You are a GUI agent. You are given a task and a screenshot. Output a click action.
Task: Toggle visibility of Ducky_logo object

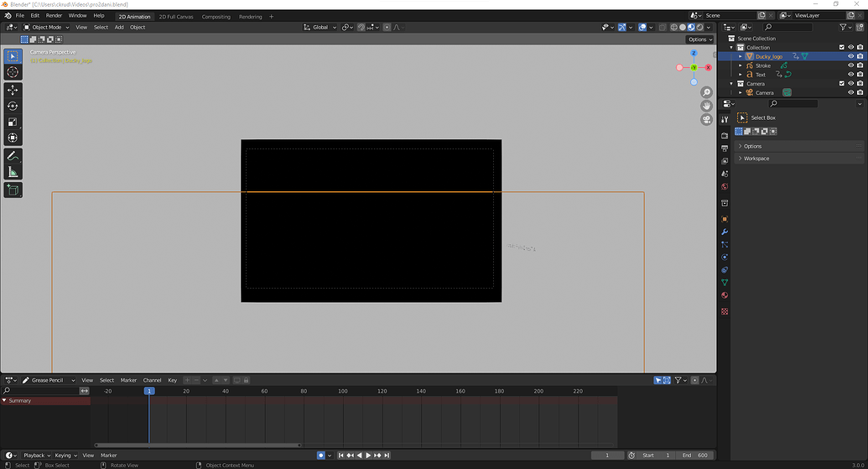click(x=851, y=56)
